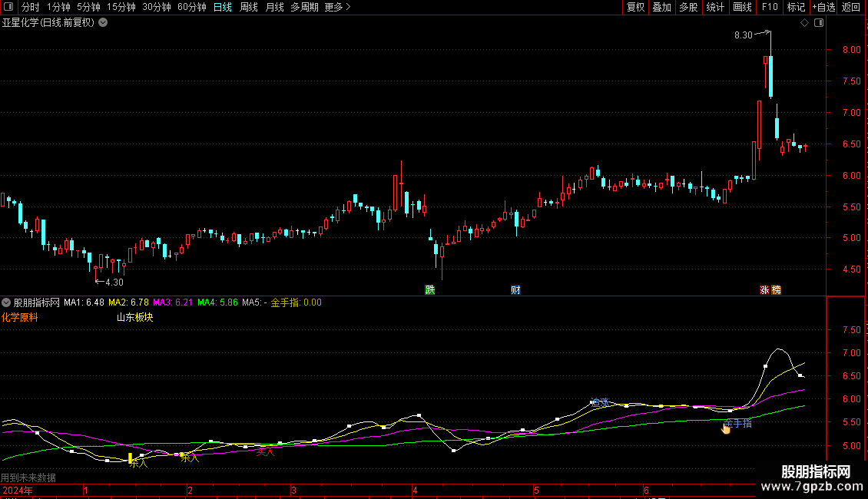Screen dimensions: 868x499
Task: Select the MA2: 6.78 readout
Action: pyautogui.click(x=128, y=302)
